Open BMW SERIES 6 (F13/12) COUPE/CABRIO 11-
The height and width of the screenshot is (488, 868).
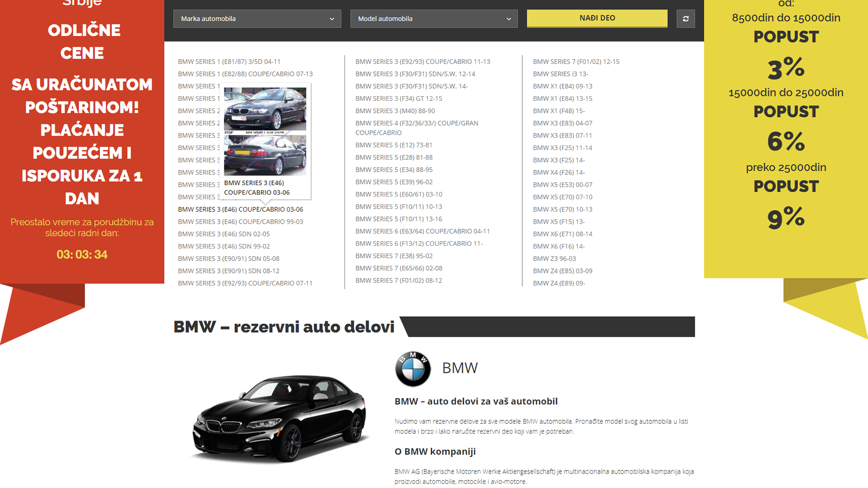(x=419, y=244)
